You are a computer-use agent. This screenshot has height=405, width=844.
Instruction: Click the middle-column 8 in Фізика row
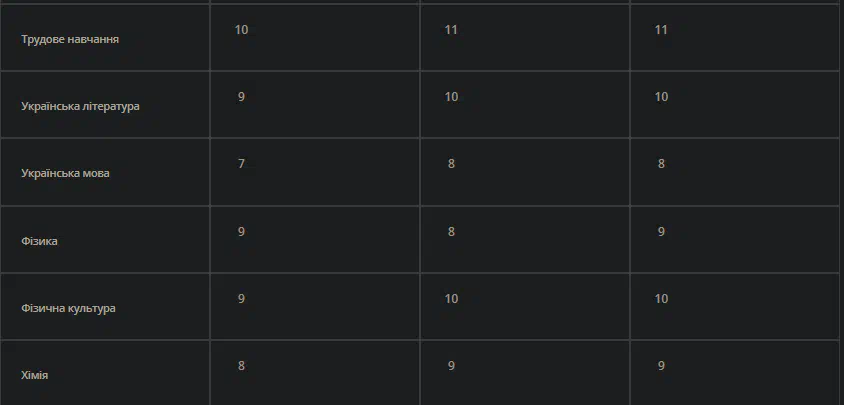[451, 232]
